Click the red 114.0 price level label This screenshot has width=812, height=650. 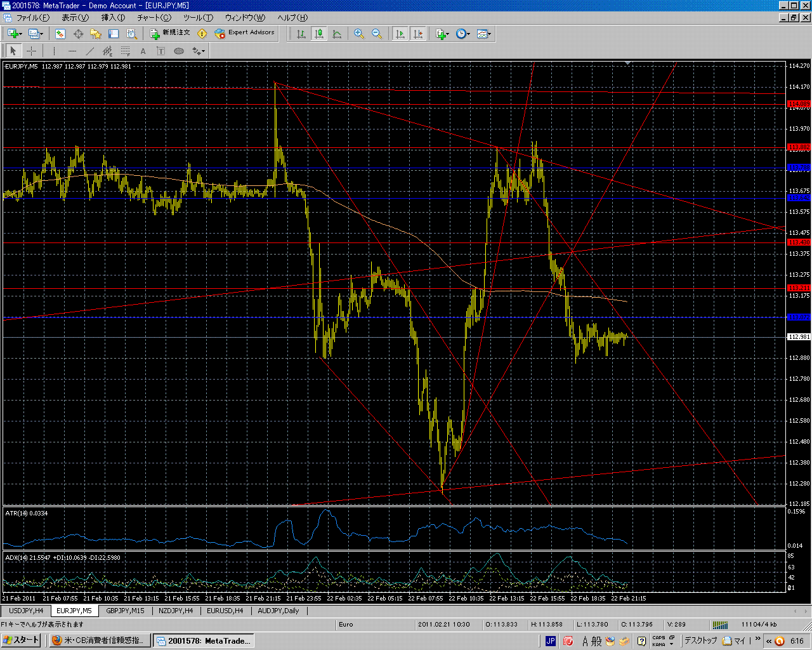(x=798, y=103)
